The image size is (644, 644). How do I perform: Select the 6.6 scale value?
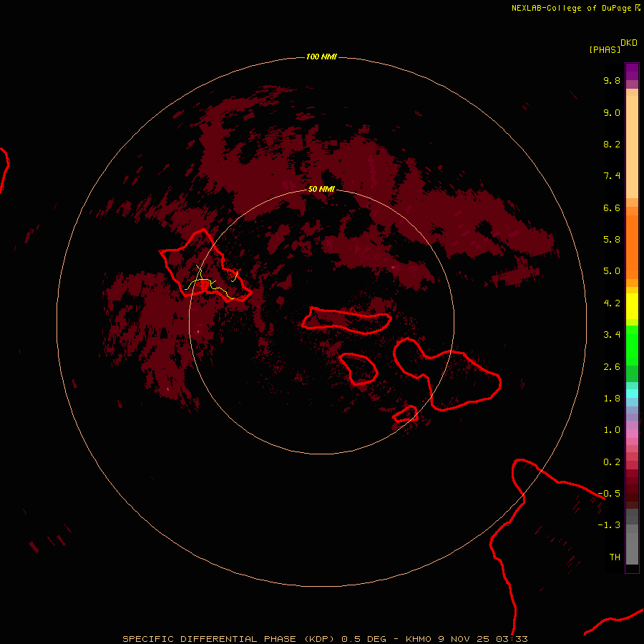pos(612,208)
